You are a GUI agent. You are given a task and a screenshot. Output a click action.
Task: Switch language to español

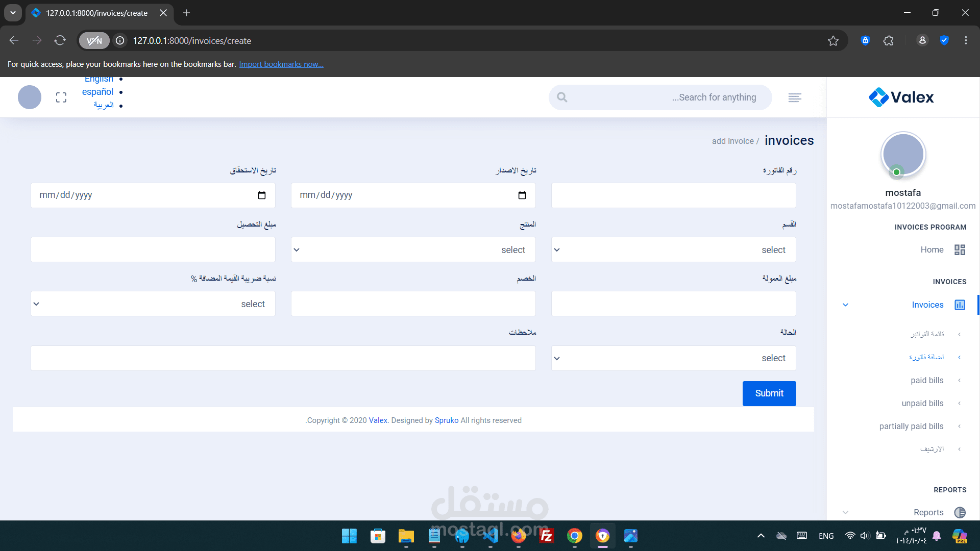97,92
